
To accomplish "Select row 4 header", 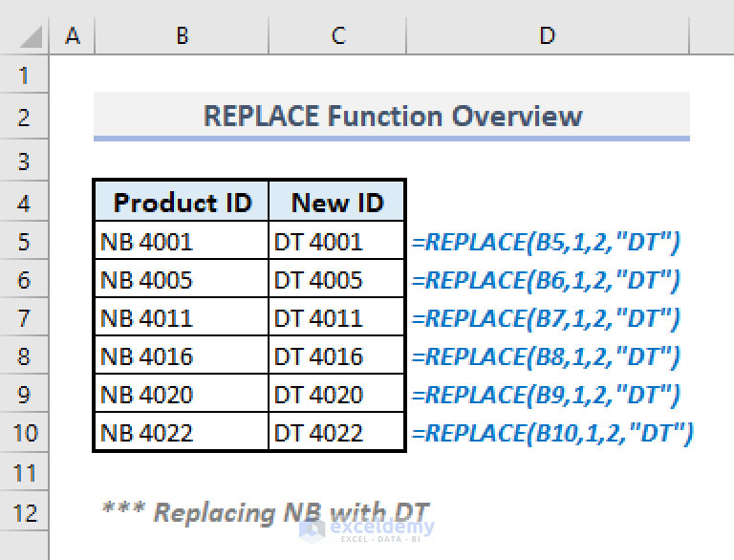I will click(24, 202).
